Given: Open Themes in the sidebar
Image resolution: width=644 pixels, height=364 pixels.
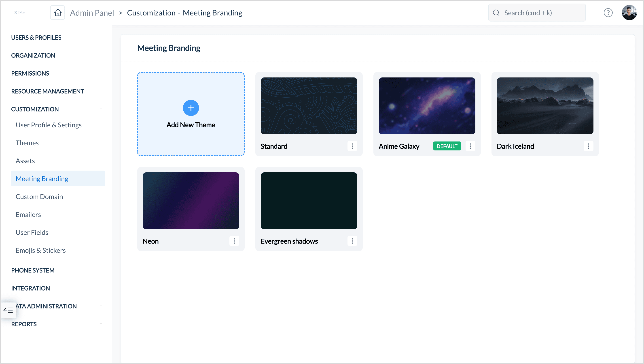Looking at the screenshot, I should click(x=27, y=143).
